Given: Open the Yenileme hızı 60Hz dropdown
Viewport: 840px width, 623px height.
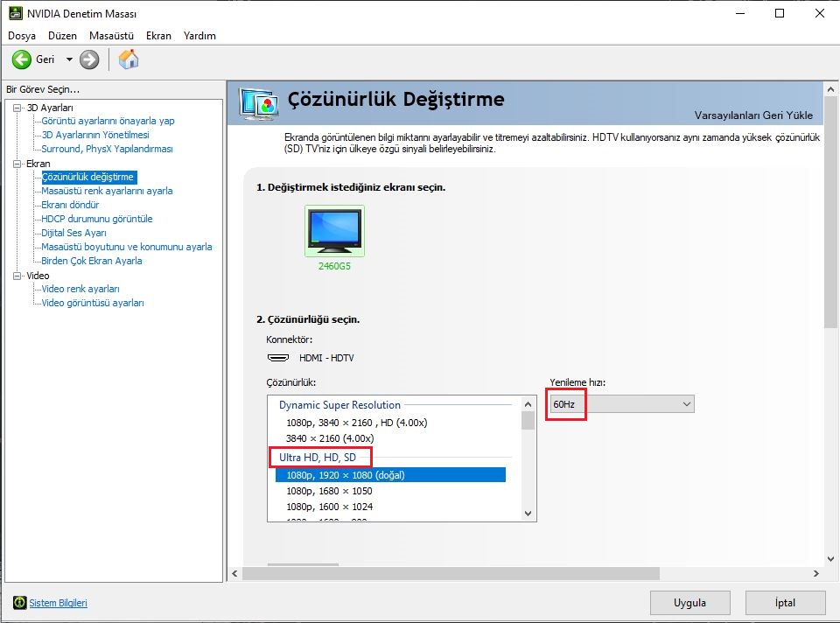Looking at the screenshot, I should [621, 404].
